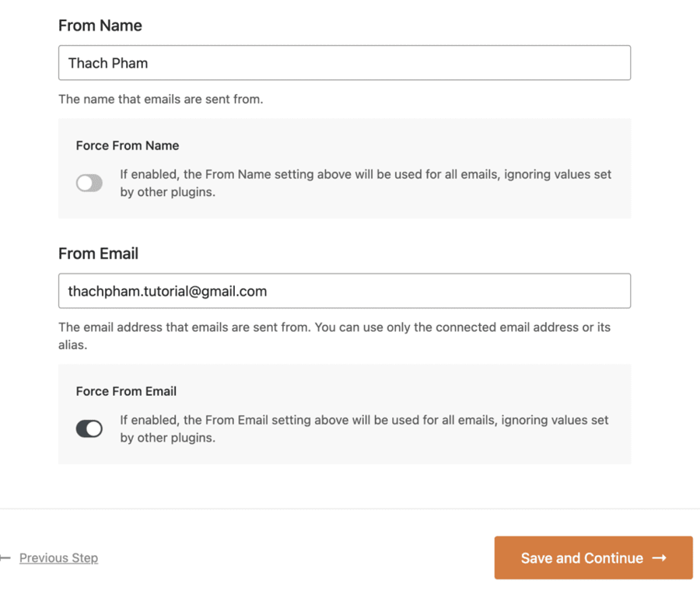700x594 pixels.
Task: Click the From Name heading label
Action: [100, 26]
